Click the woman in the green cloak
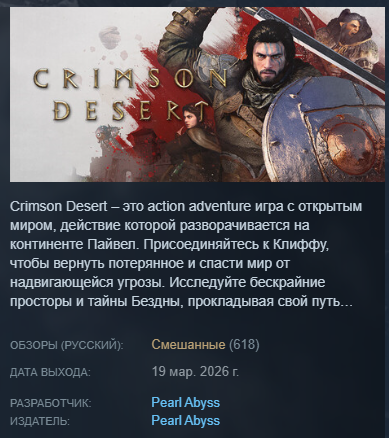 pos(192,143)
